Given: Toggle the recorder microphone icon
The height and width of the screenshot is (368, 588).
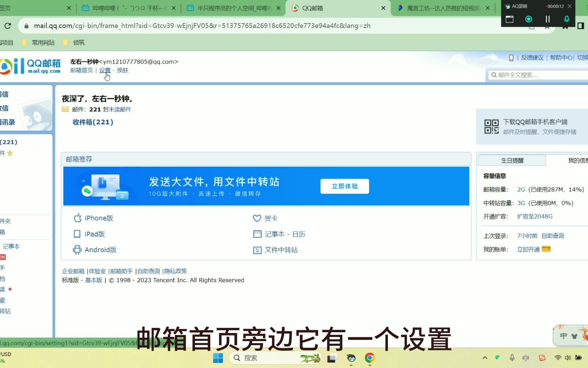Looking at the screenshot, I should pyautogui.click(x=567, y=19).
